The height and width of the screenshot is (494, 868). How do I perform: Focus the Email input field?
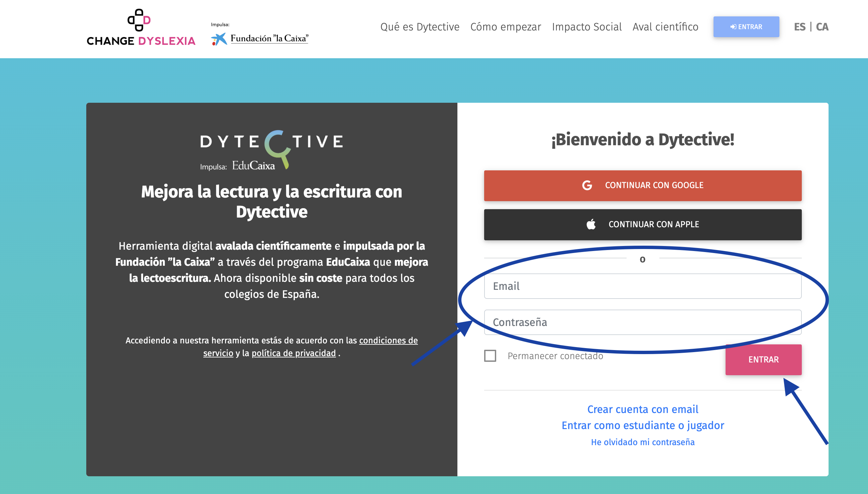click(643, 286)
